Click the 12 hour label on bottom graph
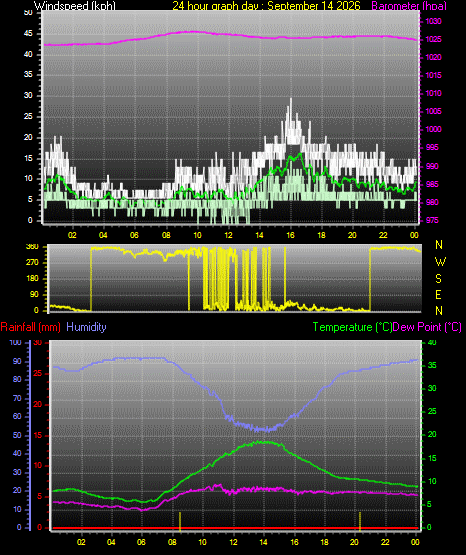Image resolution: width=466 pixels, height=555 pixels. (233, 542)
